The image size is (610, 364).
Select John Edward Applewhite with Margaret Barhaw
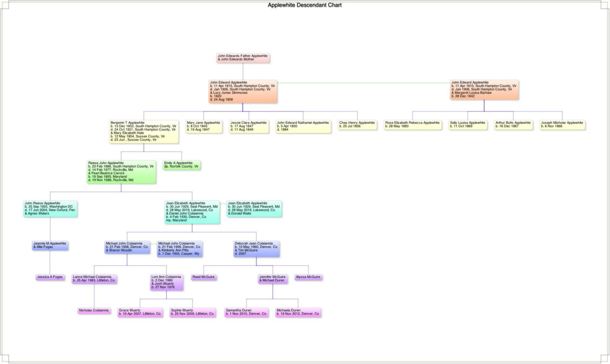[x=484, y=90]
